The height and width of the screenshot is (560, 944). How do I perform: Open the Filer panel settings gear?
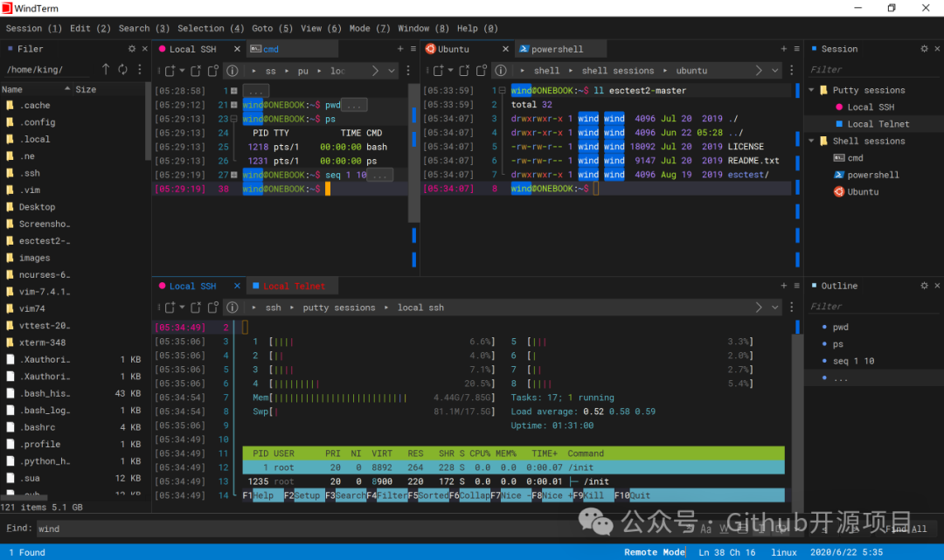pyautogui.click(x=132, y=49)
